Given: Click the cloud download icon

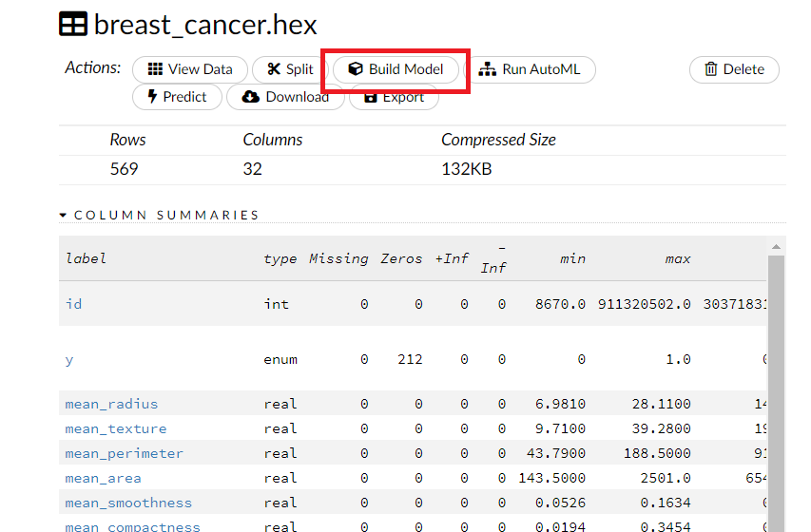Looking at the screenshot, I should tap(251, 97).
